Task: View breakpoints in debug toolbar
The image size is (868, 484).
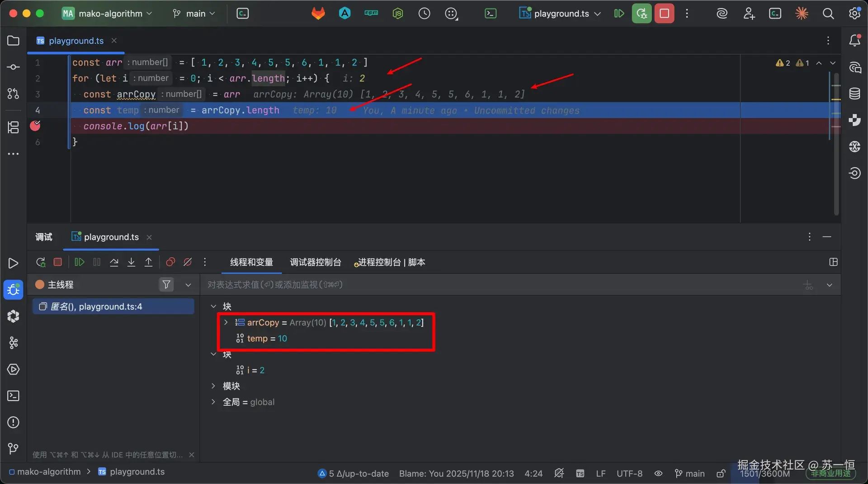Action: pyautogui.click(x=170, y=262)
